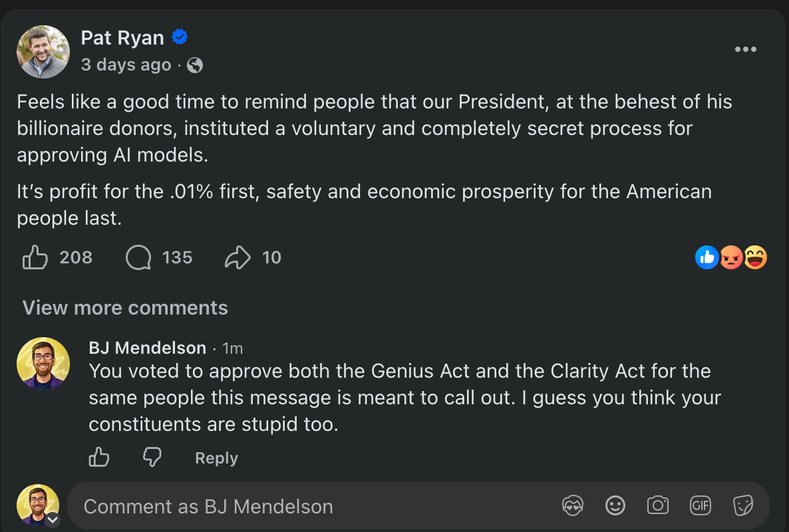This screenshot has height=532, width=789.
Task: Add a GIF to the comment
Action: (x=701, y=505)
